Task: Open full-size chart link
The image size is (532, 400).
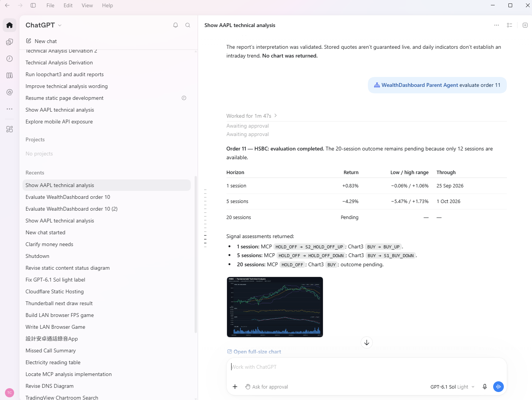Action: click(254, 352)
